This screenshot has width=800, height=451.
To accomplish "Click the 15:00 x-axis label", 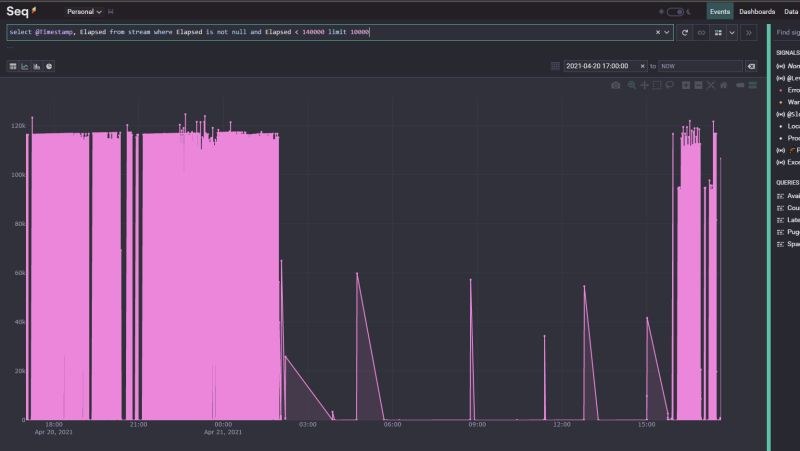I will tap(646, 424).
